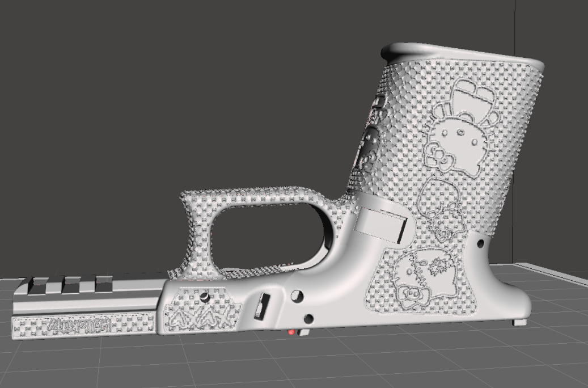Click the engraved text panel on the front rail

(83, 326)
